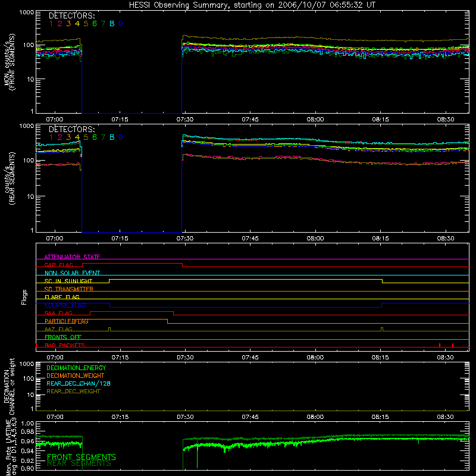Click 'DECIMATION_WEIGHT' legend entry
This screenshot has height=476, width=476.
click(76, 375)
